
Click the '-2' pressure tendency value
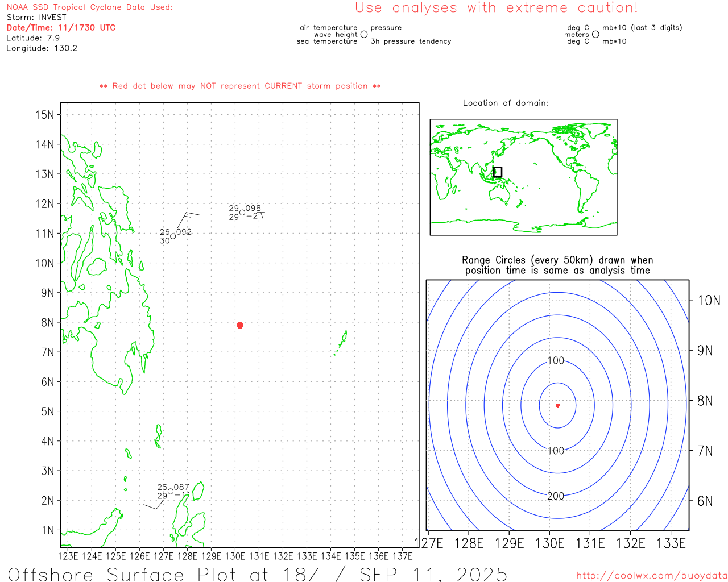pyautogui.click(x=252, y=217)
